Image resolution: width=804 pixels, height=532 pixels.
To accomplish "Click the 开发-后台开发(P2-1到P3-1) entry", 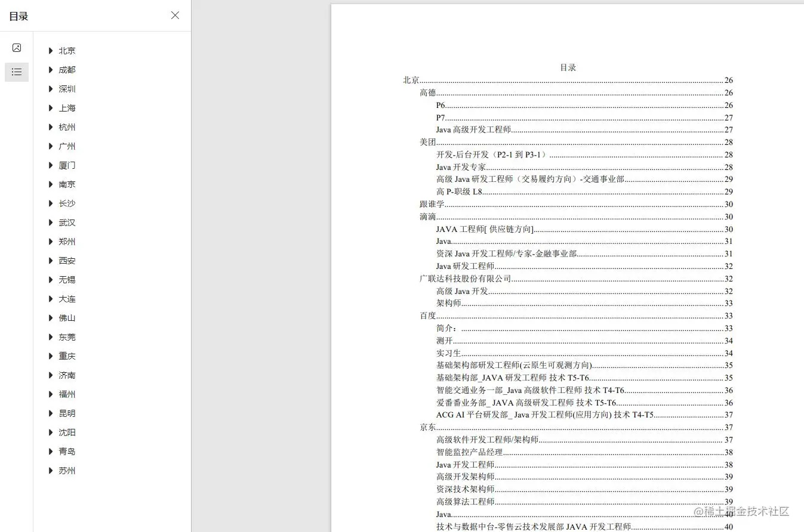I will 585,154.
